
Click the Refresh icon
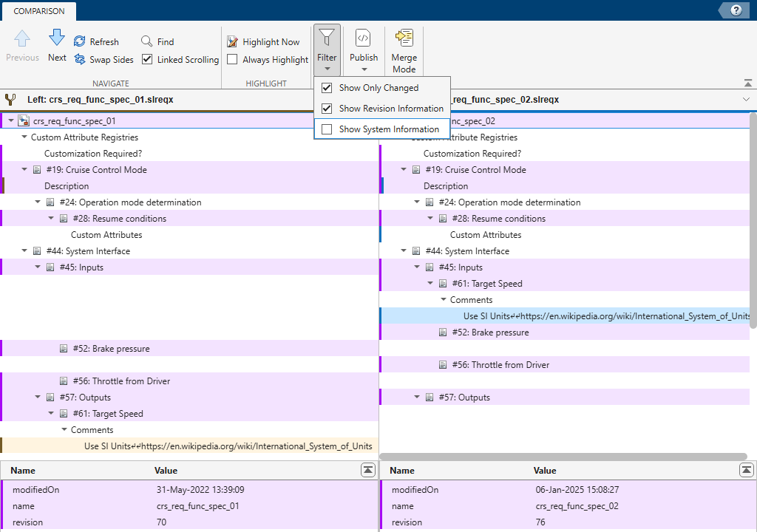80,41
